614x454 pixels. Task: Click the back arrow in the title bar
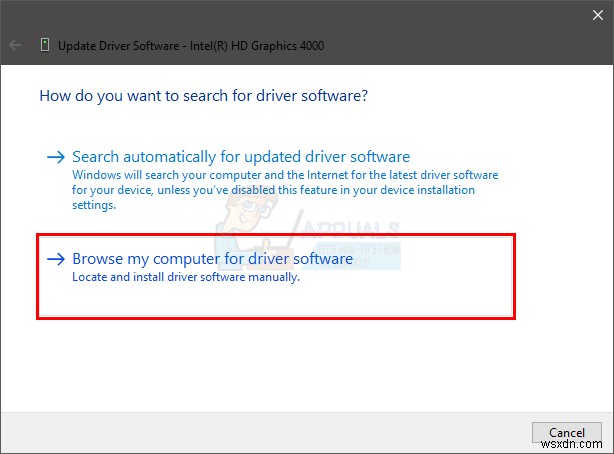coord(15,45)
